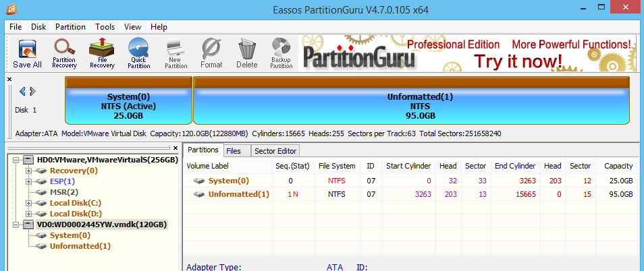The image size is (644, 271).
Task: Collapse the VD0 vmdk disk node
Action: 16,224
